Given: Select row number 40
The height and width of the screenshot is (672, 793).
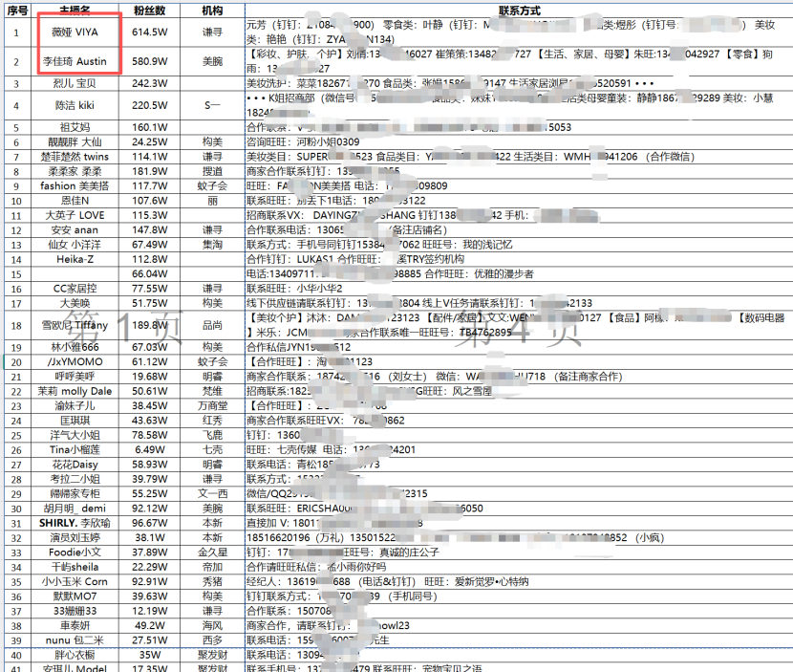Looking at the screenshot, I should tap(17, 656).
